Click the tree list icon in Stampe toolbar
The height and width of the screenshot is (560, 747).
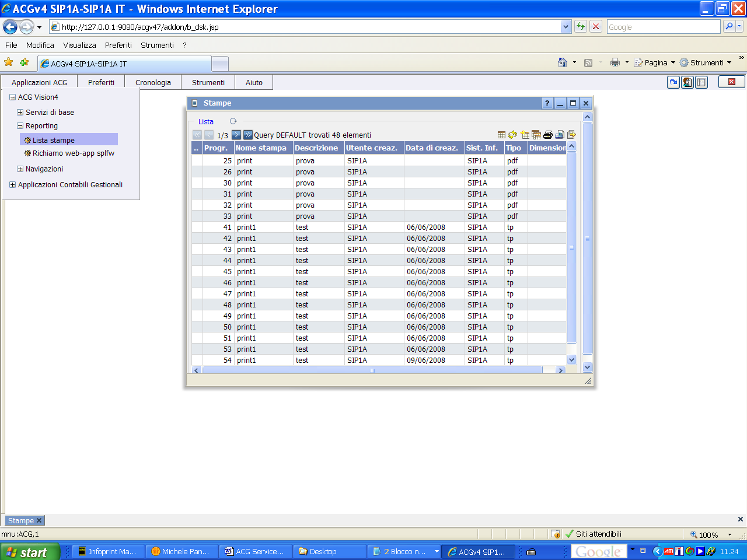[525, 135]
